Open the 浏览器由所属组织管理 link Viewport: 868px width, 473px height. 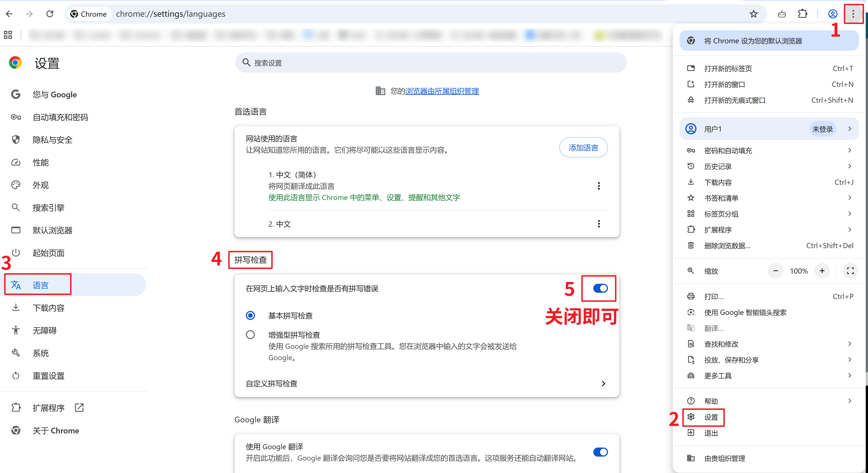click(x=442, y=91)
